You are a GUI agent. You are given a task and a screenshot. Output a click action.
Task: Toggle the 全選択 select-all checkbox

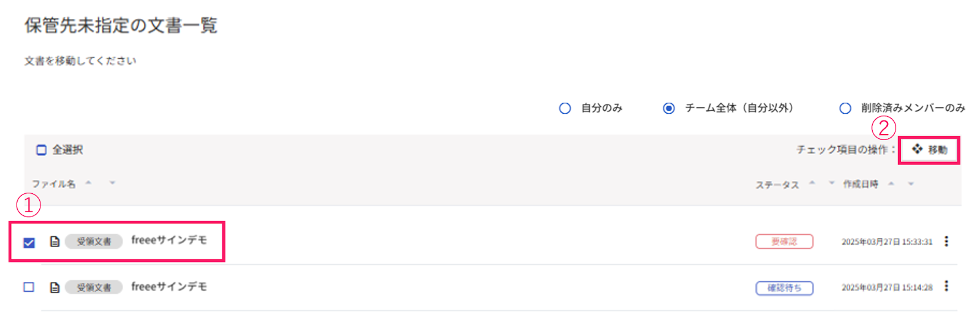(x=41, y=150)
